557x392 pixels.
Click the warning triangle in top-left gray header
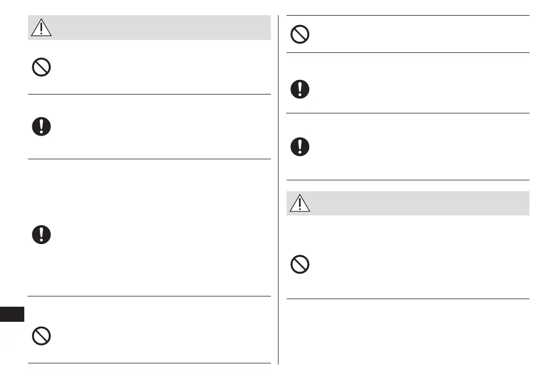[x=41, y=27]
